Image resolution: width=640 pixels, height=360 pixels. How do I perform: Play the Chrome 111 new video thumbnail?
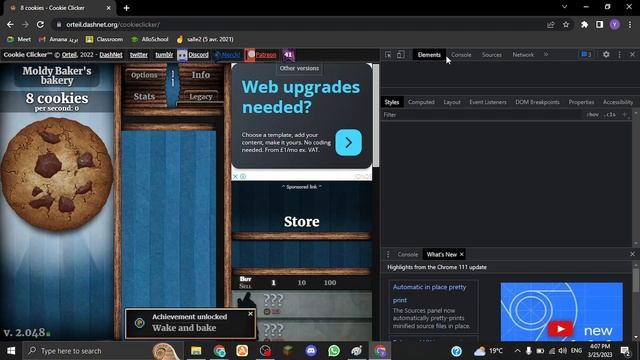click(x=561, y=311)
